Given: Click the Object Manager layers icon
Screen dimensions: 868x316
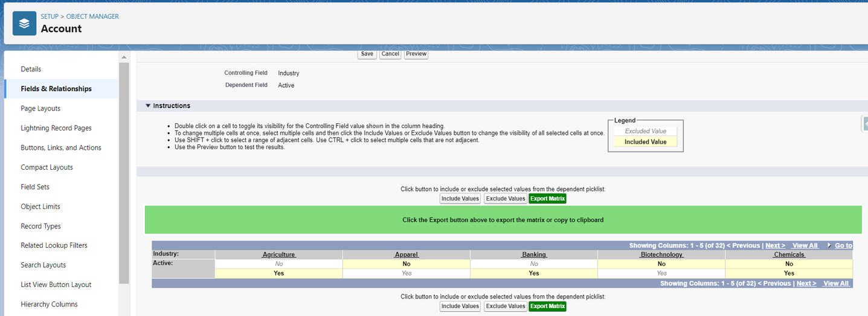Looking at the screenshot, I should (24, 24).
